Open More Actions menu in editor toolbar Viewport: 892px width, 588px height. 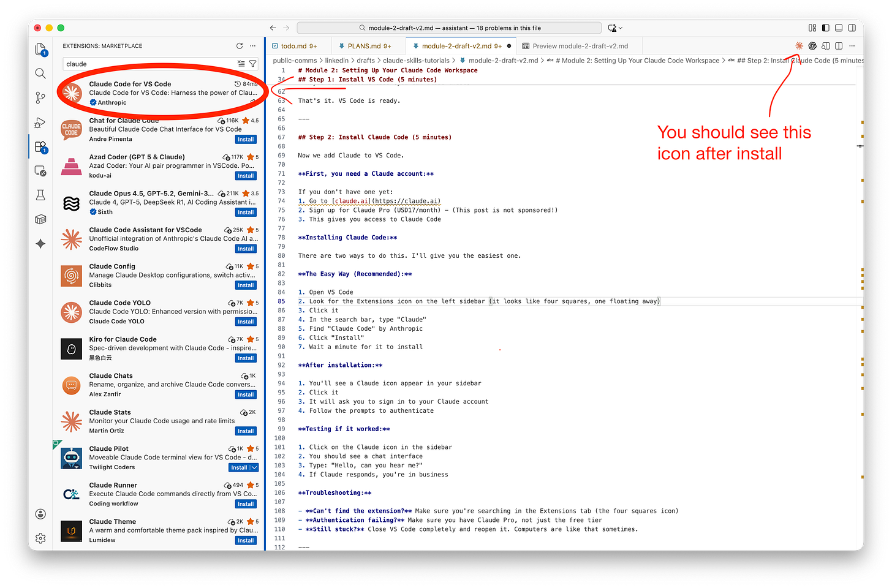[x=852, y=46]
